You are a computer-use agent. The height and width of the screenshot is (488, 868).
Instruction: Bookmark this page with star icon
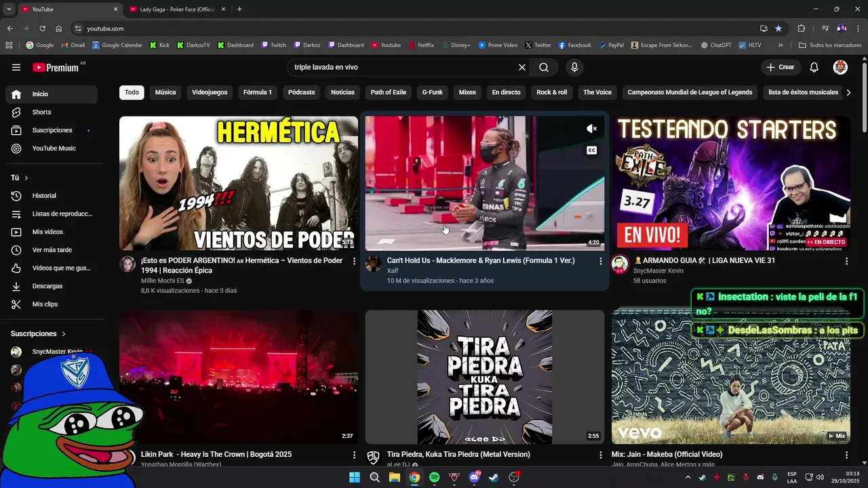click(778, 28)
